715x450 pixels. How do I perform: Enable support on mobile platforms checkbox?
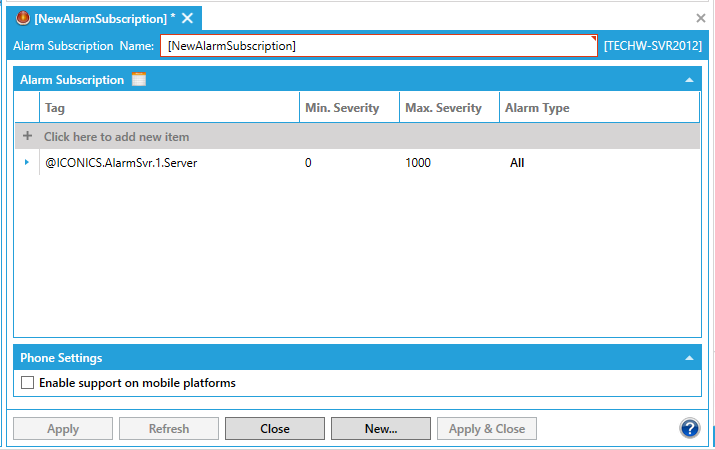pyautogui.click(x=28, y=383)
